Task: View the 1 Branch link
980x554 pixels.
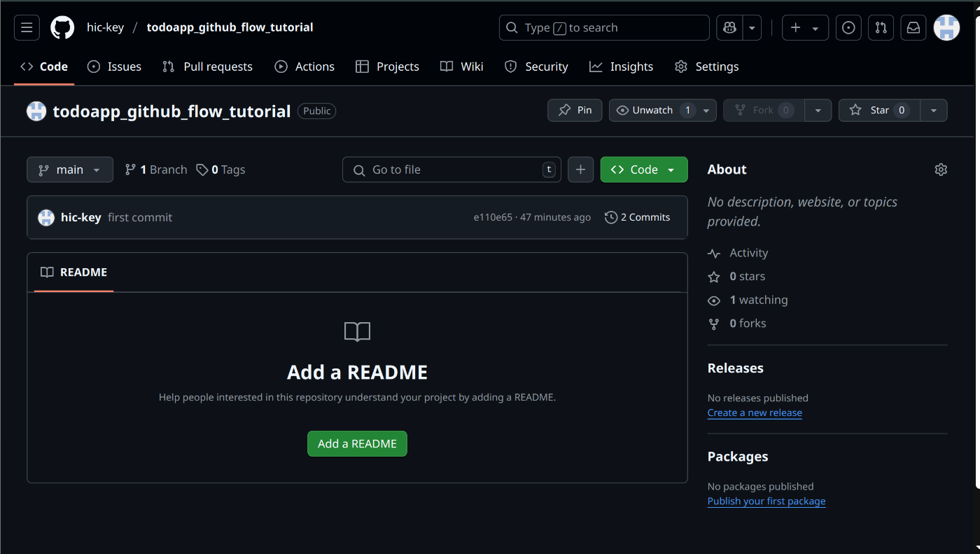Action: click(156, 169)
